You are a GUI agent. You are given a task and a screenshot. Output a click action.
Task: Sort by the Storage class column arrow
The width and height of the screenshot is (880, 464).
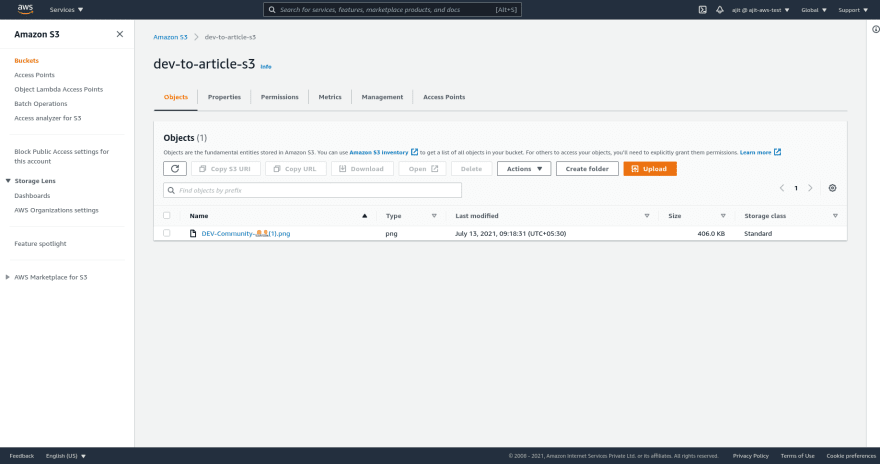835,216
